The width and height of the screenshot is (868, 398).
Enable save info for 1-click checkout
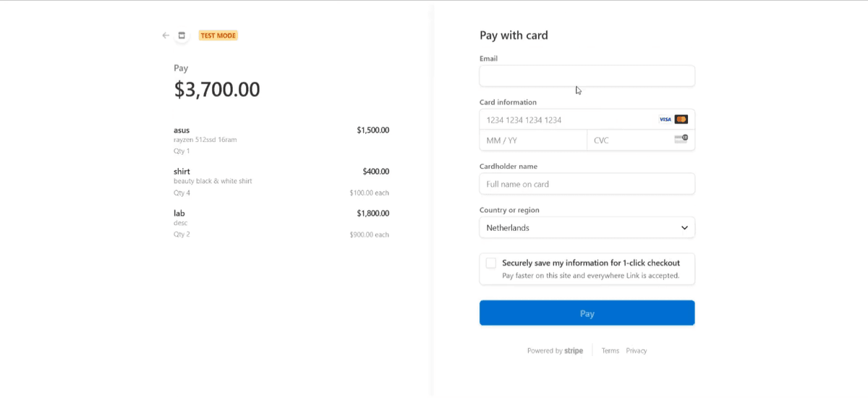pyautogui.click(x=491, y=263)
